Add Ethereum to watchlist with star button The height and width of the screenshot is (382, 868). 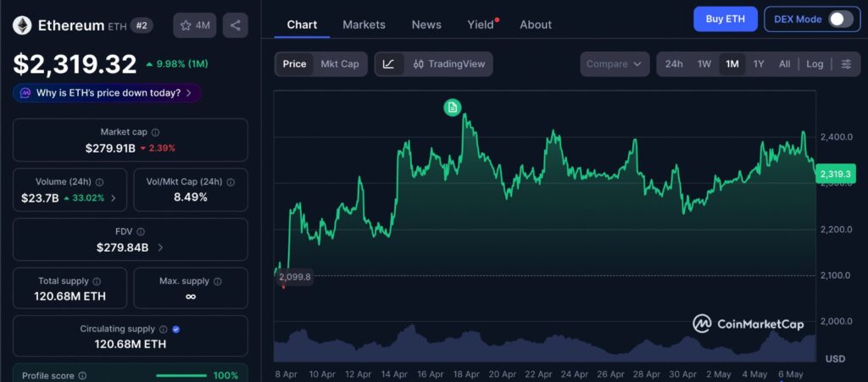tap(195, 25)
